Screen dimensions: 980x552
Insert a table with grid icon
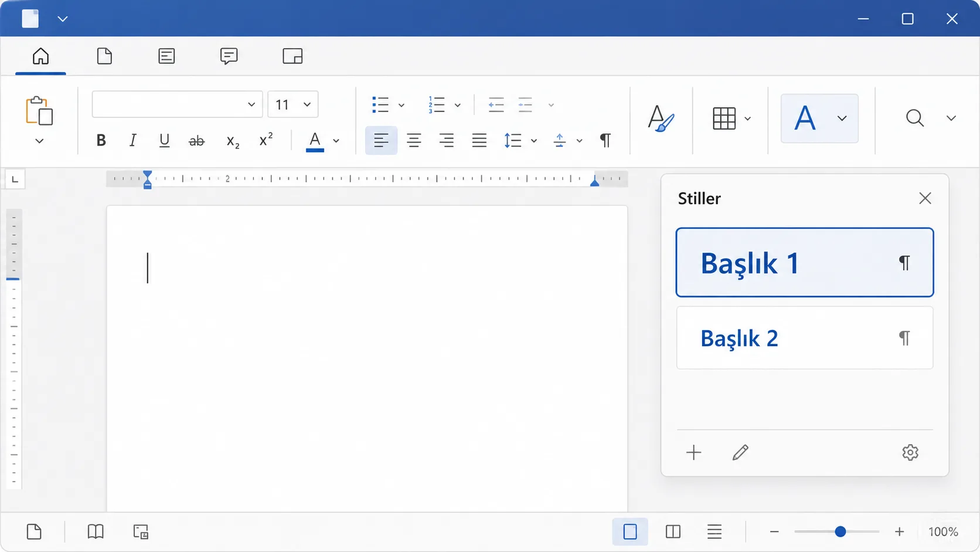click(724, 118)
